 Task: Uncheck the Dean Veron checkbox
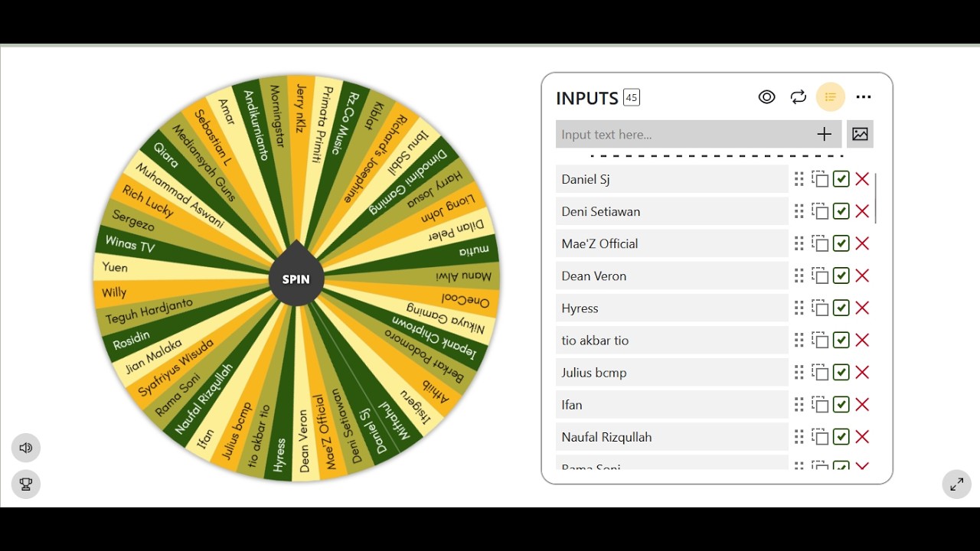click(841, 275)
